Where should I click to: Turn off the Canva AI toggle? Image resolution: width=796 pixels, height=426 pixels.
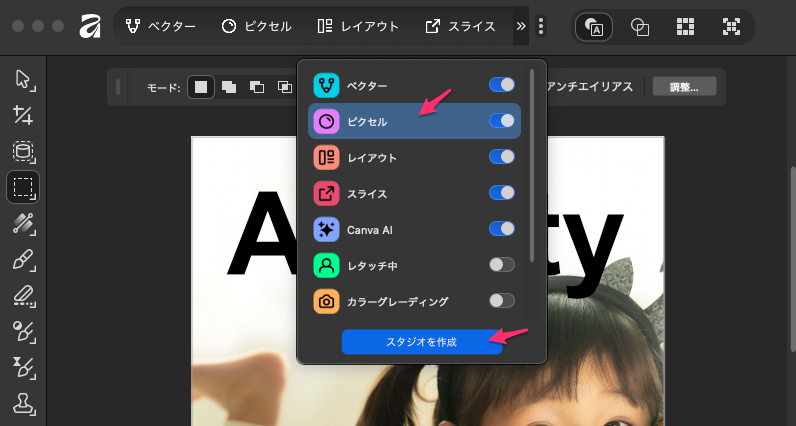[501, 229]
